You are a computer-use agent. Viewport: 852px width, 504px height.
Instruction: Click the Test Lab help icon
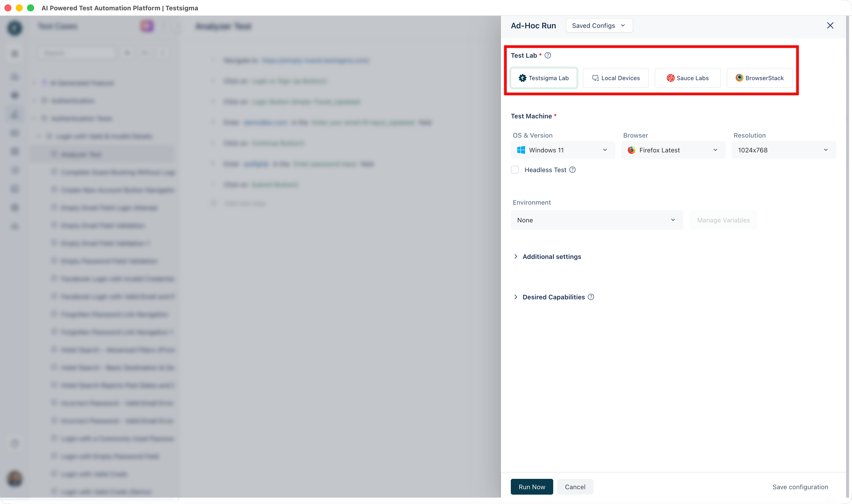click(548, 55)
